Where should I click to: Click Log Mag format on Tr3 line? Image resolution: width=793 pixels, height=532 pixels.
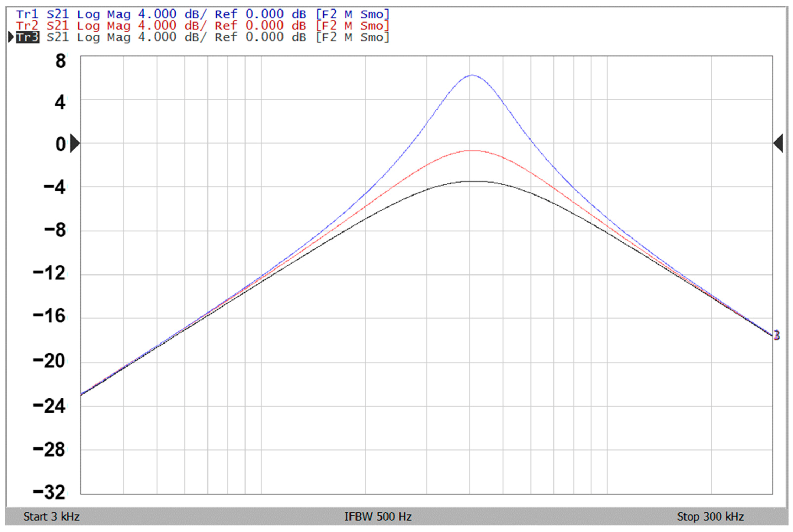coord(104,37)
